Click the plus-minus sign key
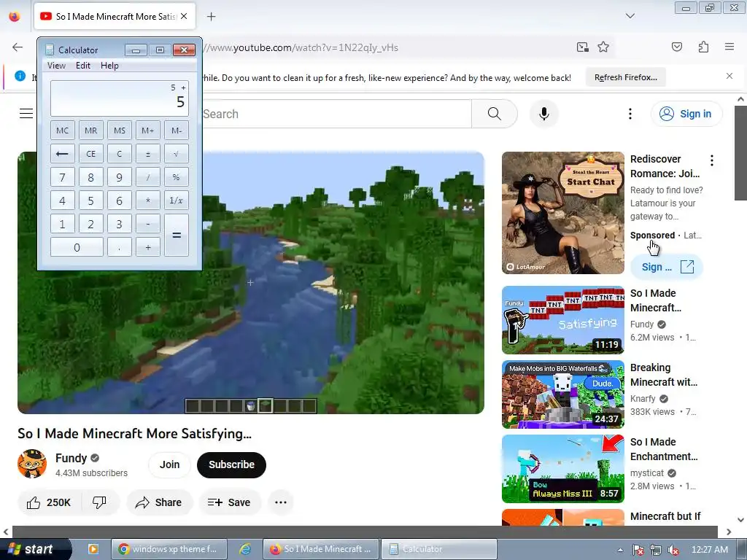747x560 pixels. click(147, 154)
